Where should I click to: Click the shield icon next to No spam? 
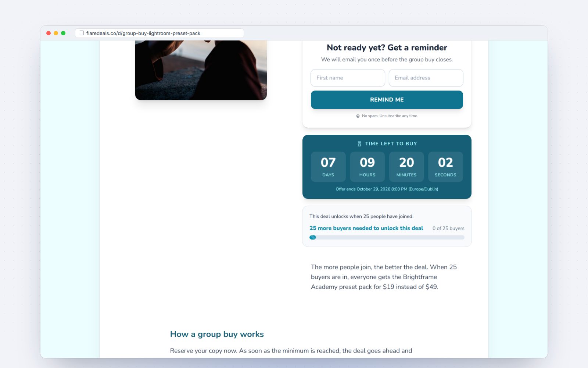tap(358, 116)
